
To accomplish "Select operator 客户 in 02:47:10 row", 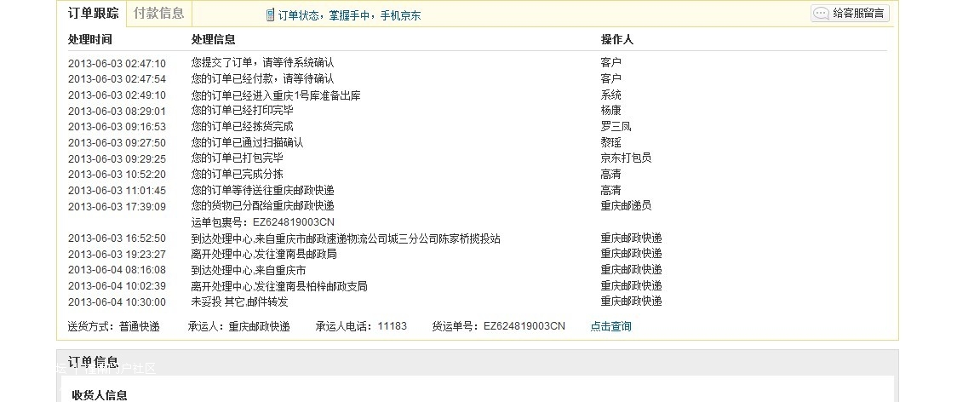I will coord(610,63).
